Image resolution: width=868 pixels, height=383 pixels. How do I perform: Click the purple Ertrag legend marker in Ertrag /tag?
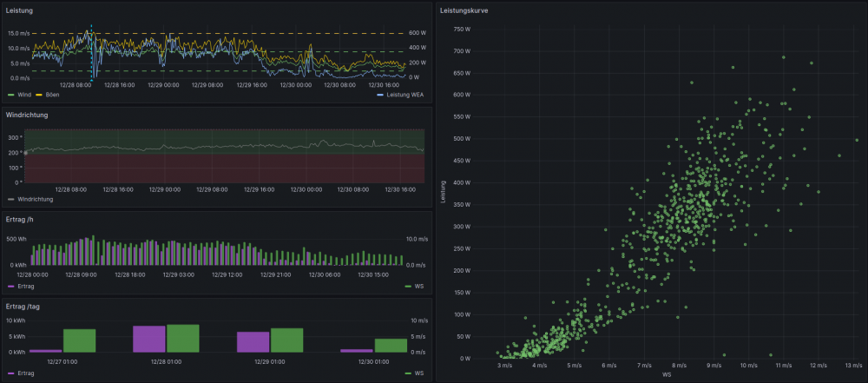[10, 373]
